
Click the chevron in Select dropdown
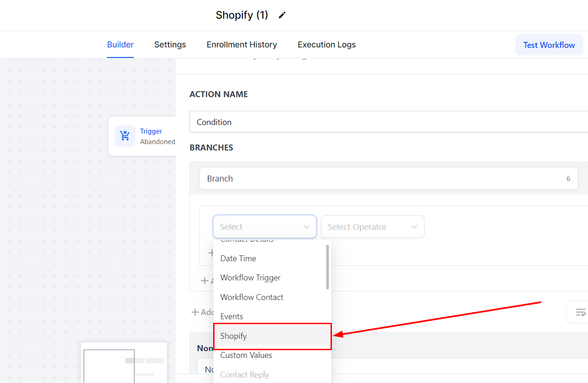click(306, 227)
